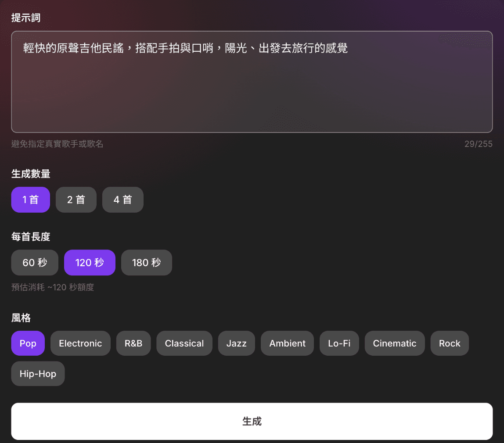The image size is (504, 443).
Task: Choose 180 秒 song length
Action: (x=147, y=263)
